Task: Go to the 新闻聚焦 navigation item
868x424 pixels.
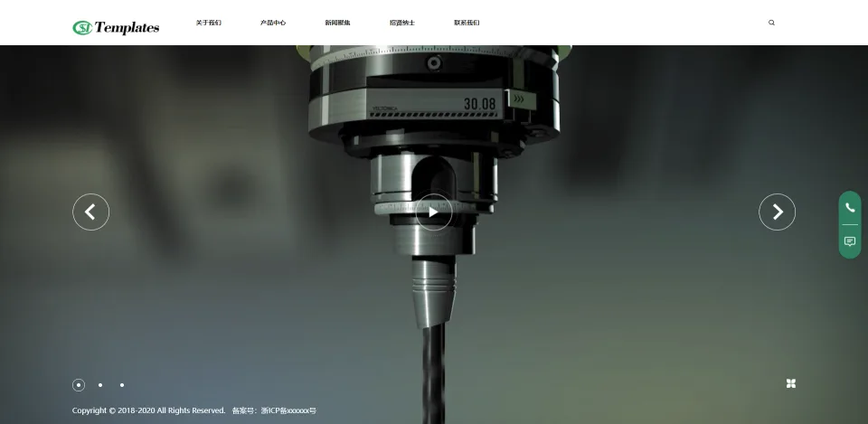Action: (x=337, y=23)
